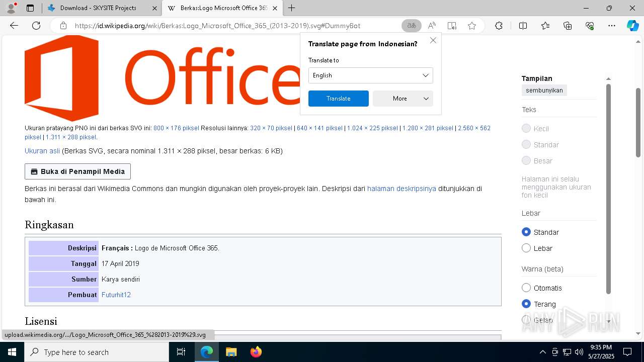Open the Favorites list icon
The width and height of the screenshot is (644, 362).
[545, 26]
